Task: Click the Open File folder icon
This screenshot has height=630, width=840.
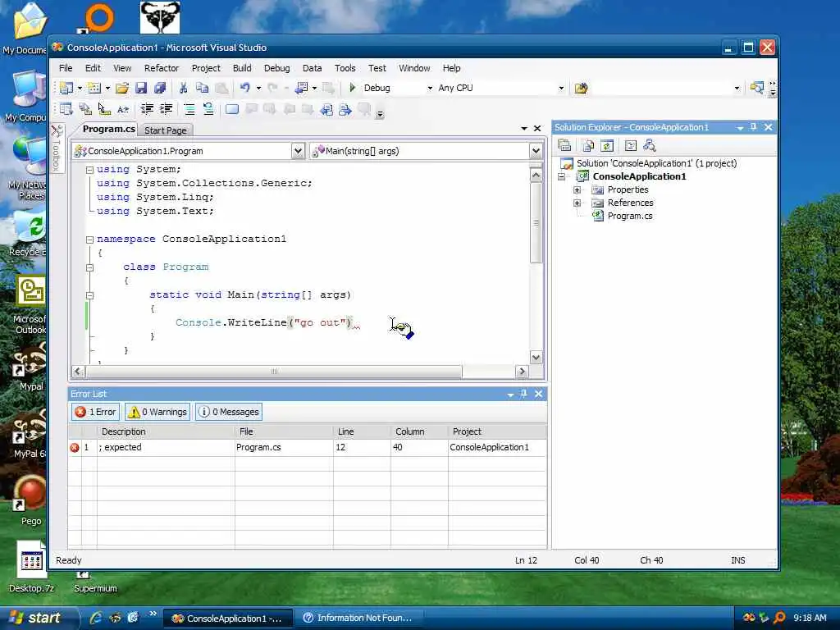Action: tap(122, 88)
